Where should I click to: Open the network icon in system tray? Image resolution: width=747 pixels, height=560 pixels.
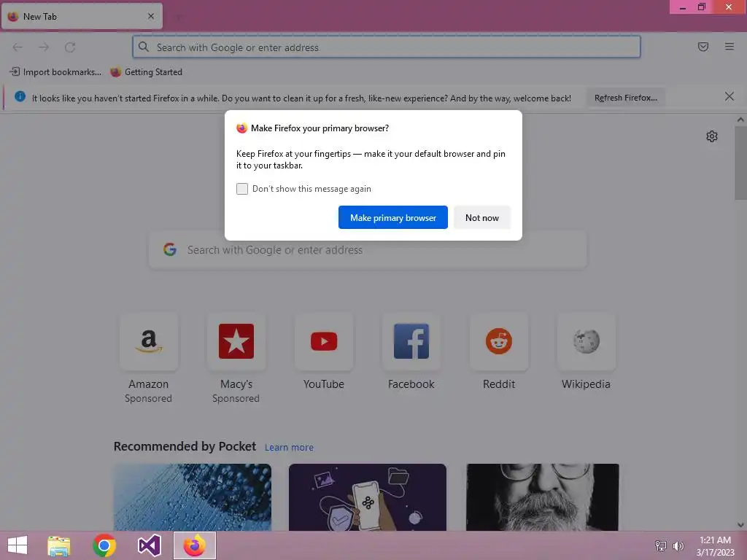(660, 545)
